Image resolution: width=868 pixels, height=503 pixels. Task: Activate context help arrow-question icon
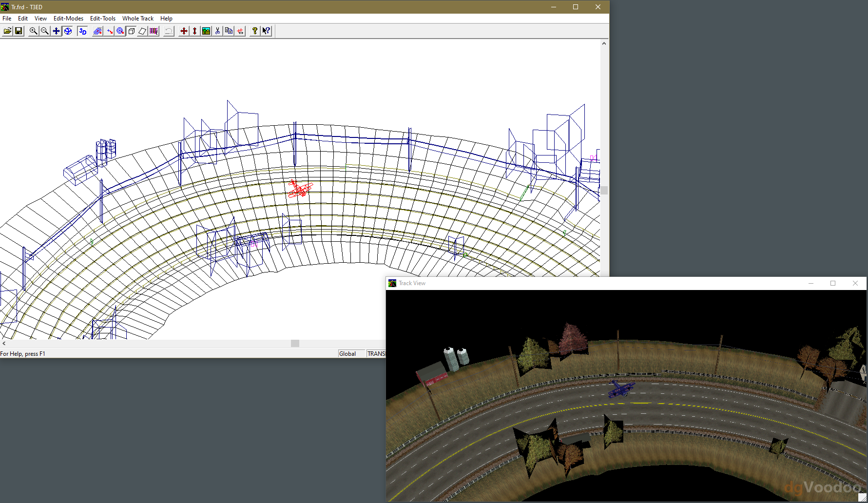pyautogui.click(x=266, y=31)
